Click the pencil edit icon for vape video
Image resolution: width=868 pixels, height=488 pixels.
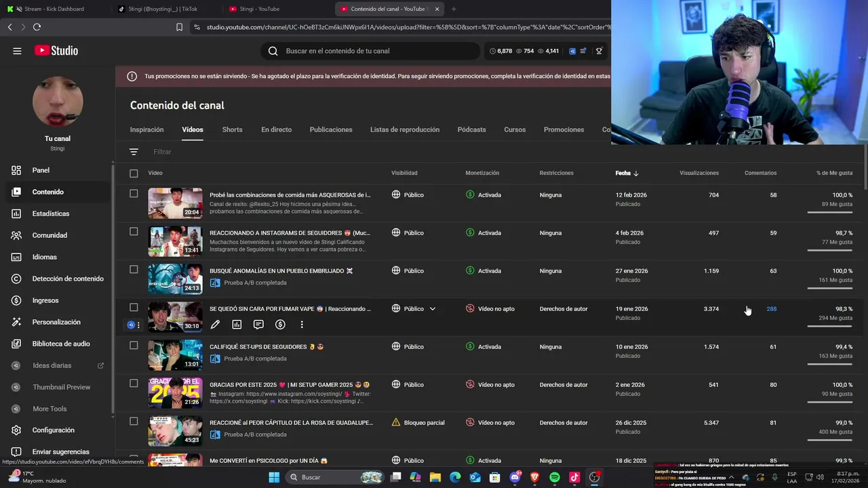tap(215, 325)
